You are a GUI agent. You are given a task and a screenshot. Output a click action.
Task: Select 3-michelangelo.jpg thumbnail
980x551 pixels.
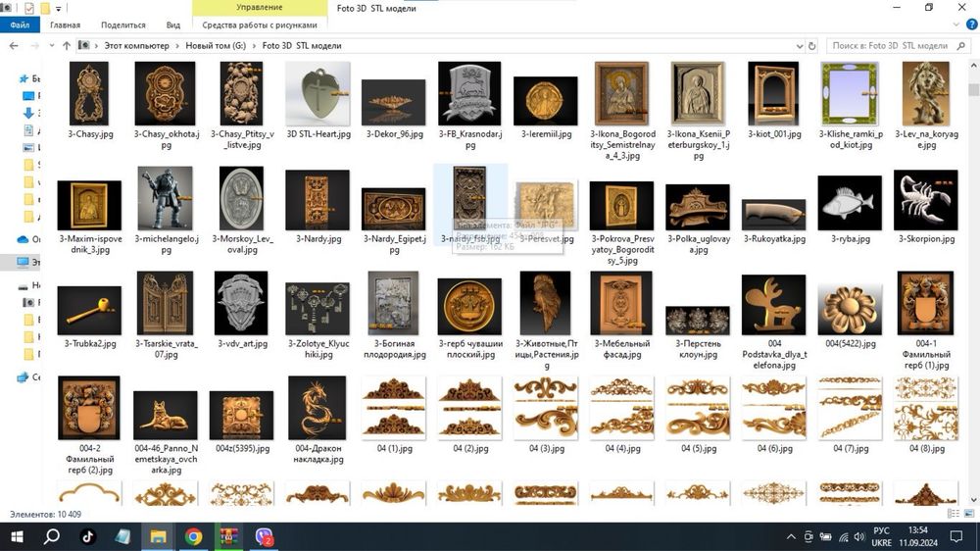[166, 199]
